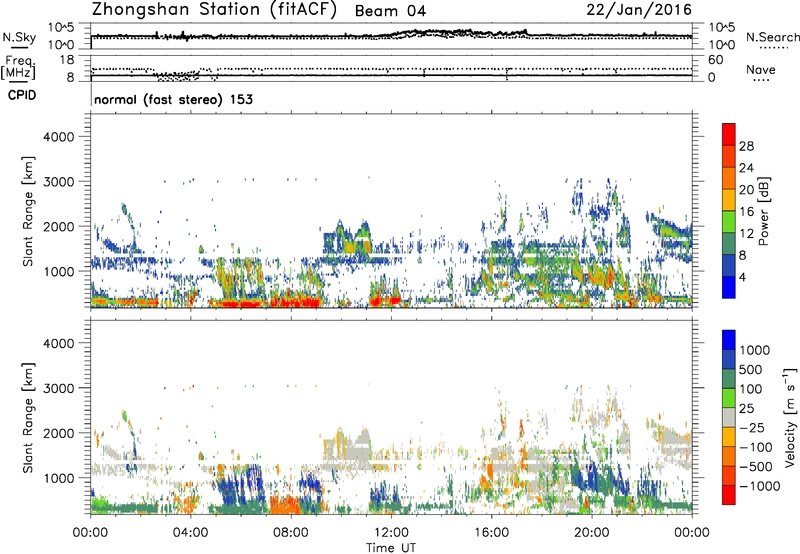The width and height of the screenshot is (800, 554).
Task: Click the '60' Nave axis tick label
Action: pos(715,60)
